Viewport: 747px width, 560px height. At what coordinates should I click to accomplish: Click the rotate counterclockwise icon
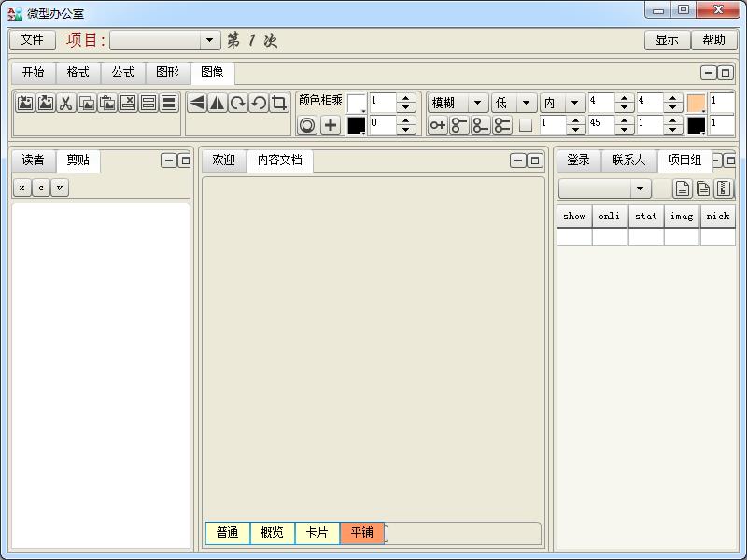(259, 104)
